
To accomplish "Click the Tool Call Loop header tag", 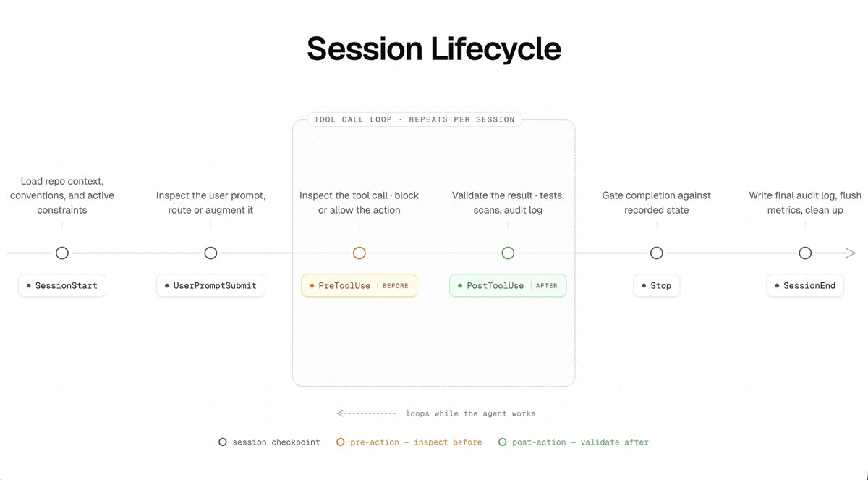I will pyautogui.click(x=414, y=119).
